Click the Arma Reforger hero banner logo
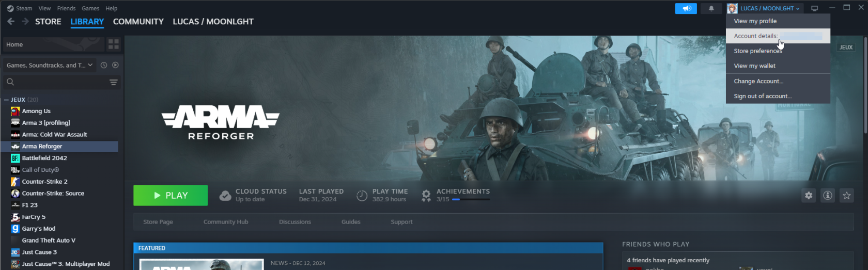 click(221, 122)
